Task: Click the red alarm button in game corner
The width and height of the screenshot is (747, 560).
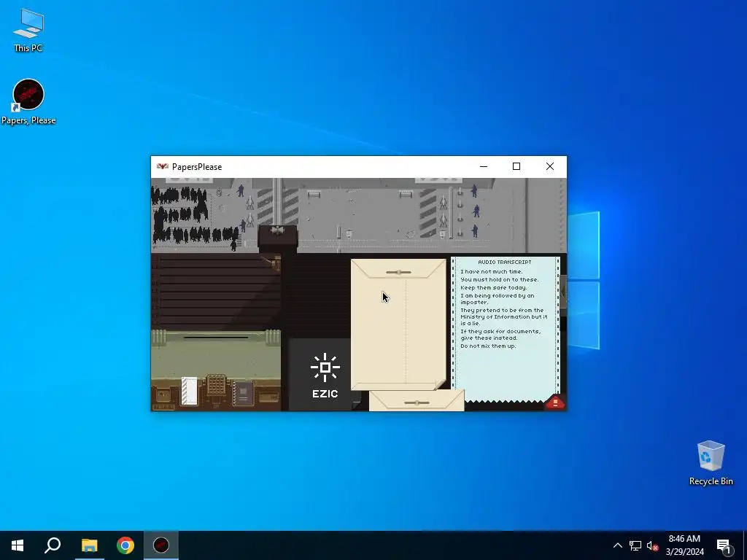Action: [x=555, y=402]
